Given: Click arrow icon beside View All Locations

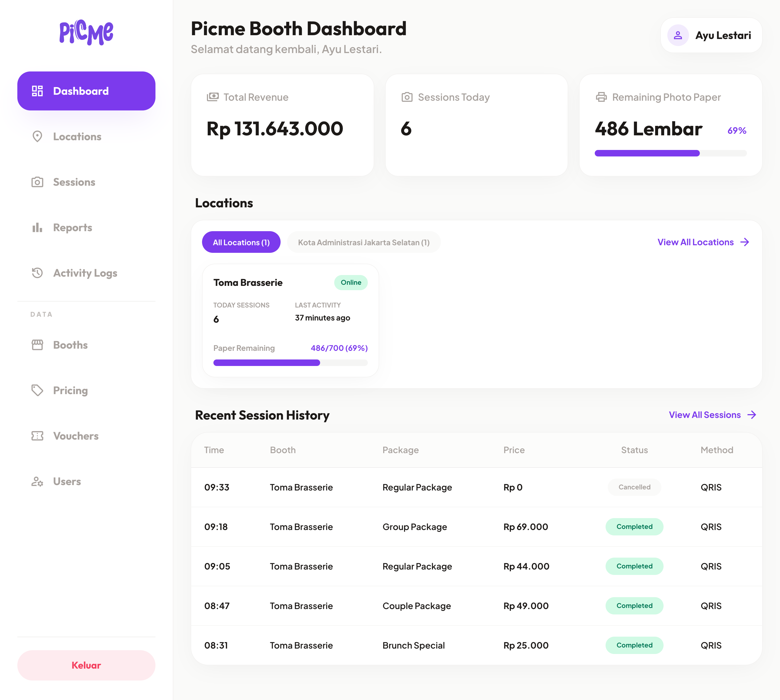Looking at the screenshot, I should pos(745,242).
